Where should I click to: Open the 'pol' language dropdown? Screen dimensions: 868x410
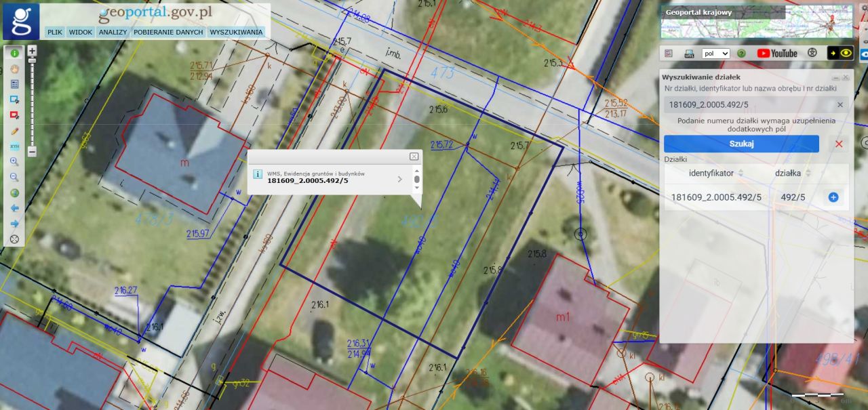pyautogui.click(x=715, y=54)
